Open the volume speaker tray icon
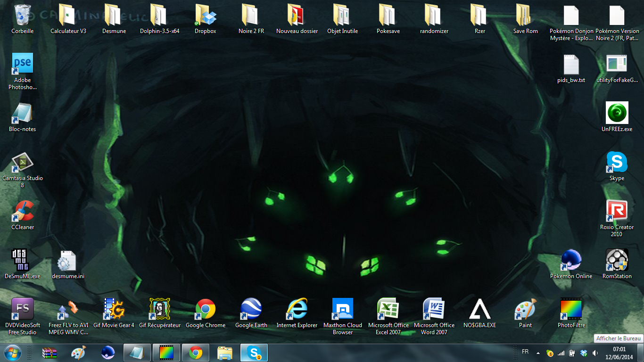This screenshot has height=362, width=644. click(595, 353)
